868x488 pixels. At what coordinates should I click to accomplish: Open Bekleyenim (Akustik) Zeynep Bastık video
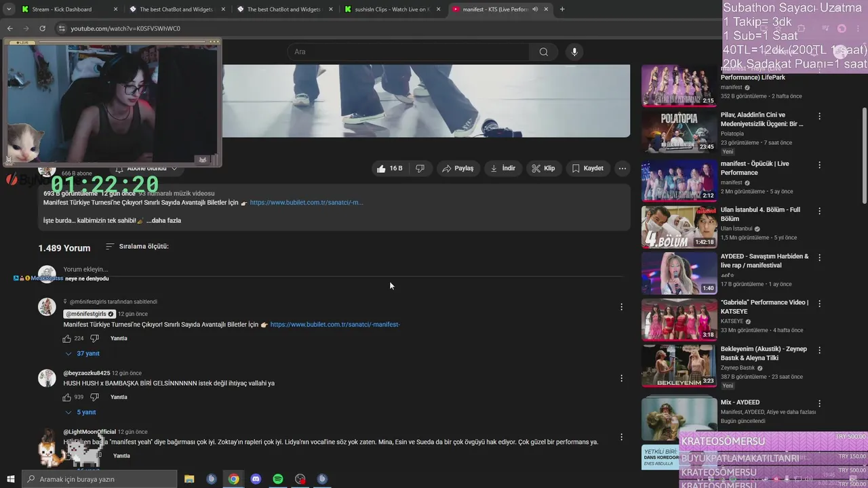pyautogui.click(x=679, y=366)
